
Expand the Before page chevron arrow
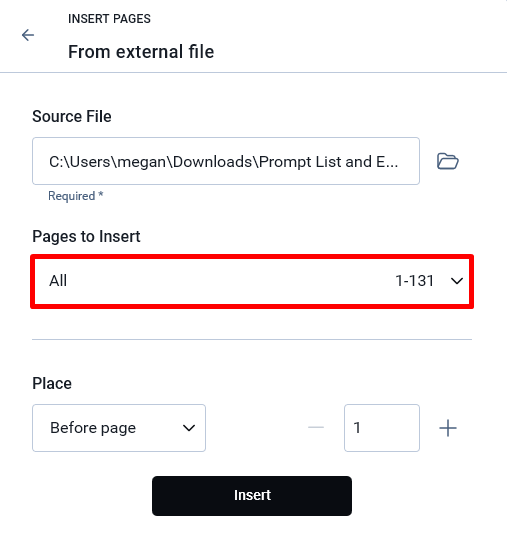(189, 428)
